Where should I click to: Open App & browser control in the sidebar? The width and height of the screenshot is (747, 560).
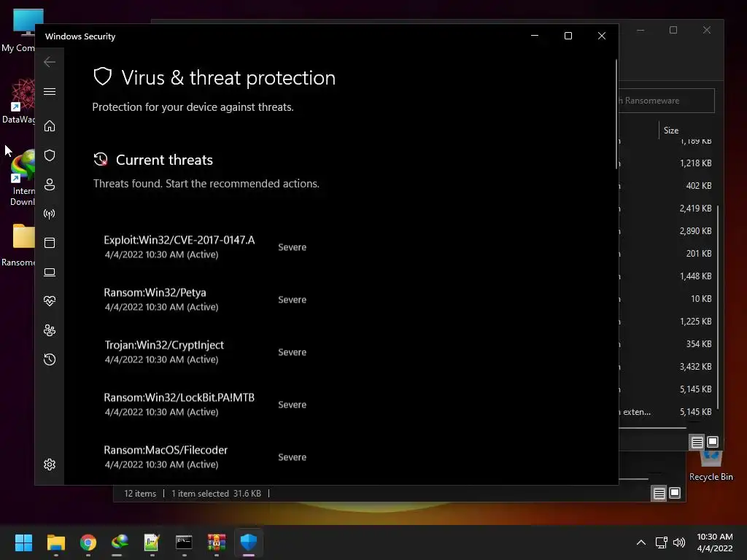(x=50, y=243)
